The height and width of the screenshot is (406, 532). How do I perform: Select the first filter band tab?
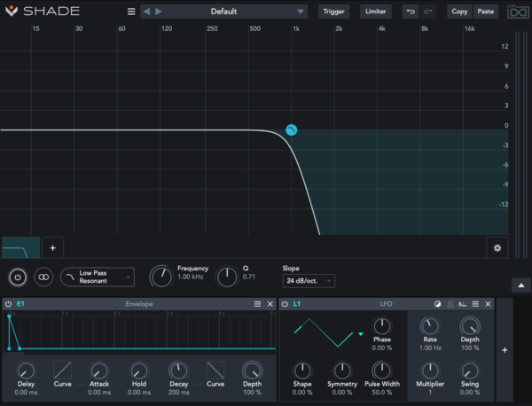coord(20,247)
